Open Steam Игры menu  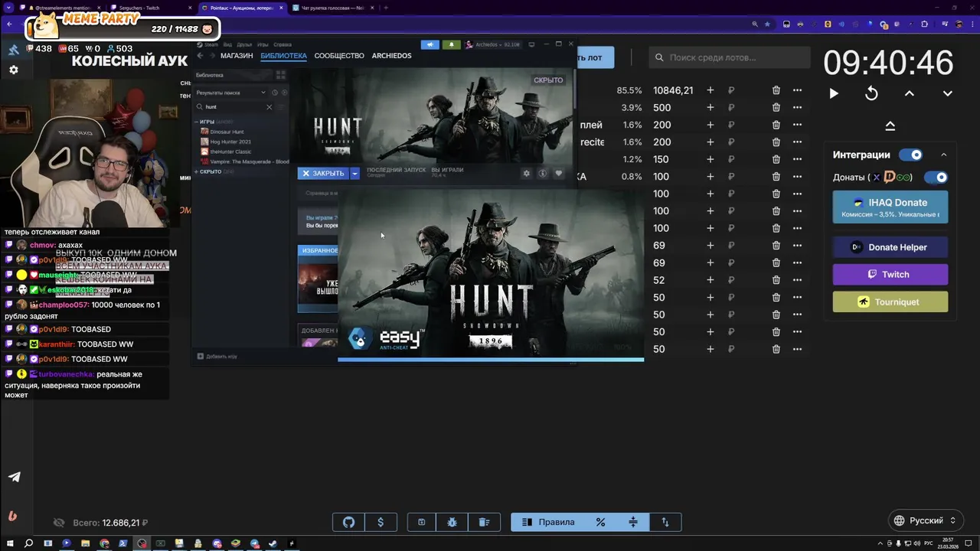pyautogui.click(x=263, y=44)
